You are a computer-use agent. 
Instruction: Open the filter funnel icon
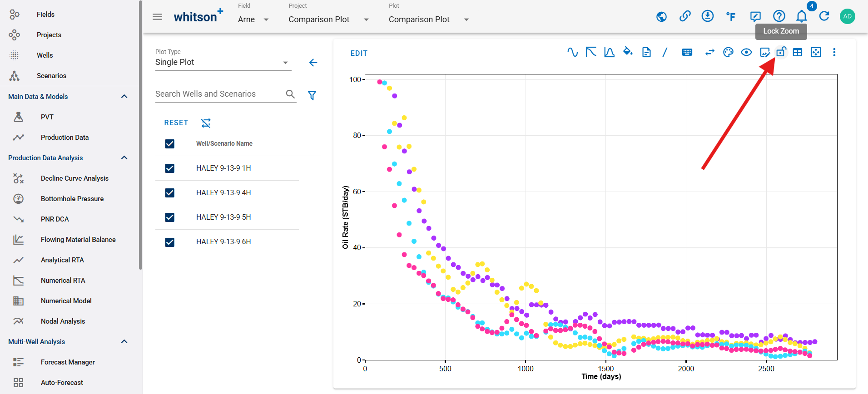(312, 95)
